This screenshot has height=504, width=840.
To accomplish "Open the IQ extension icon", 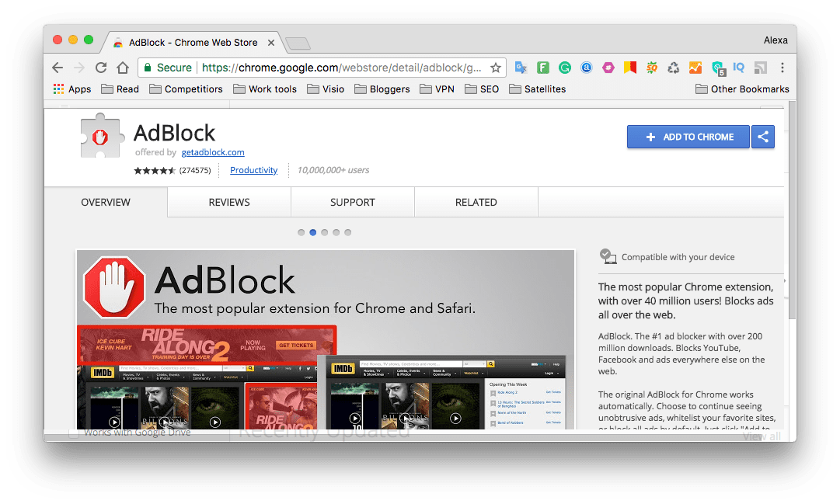I will tap(739, 68).
